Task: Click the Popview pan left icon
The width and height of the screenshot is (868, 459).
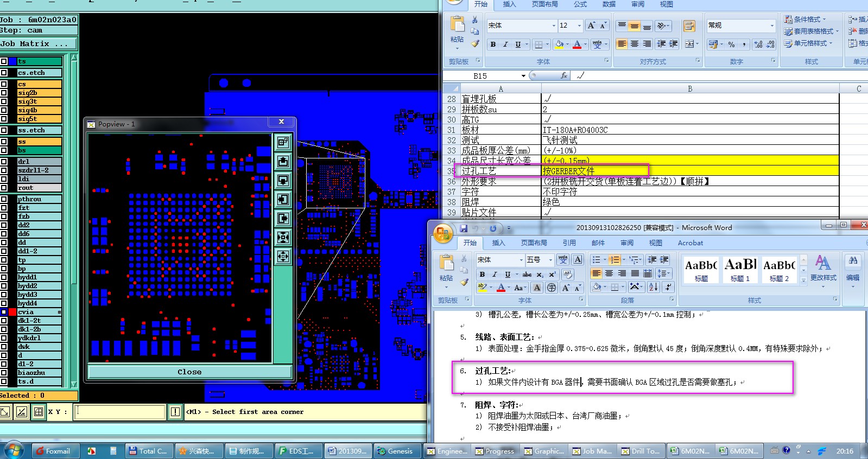Action: pos(283,199)
